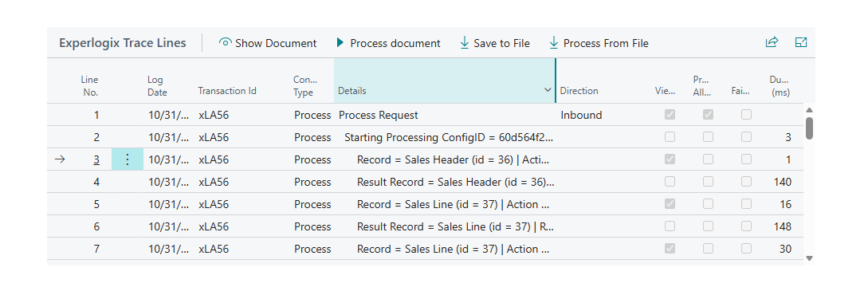Click the Show Document eye icon
Screen dimensions: 868x291
click(x=225, y=42)
